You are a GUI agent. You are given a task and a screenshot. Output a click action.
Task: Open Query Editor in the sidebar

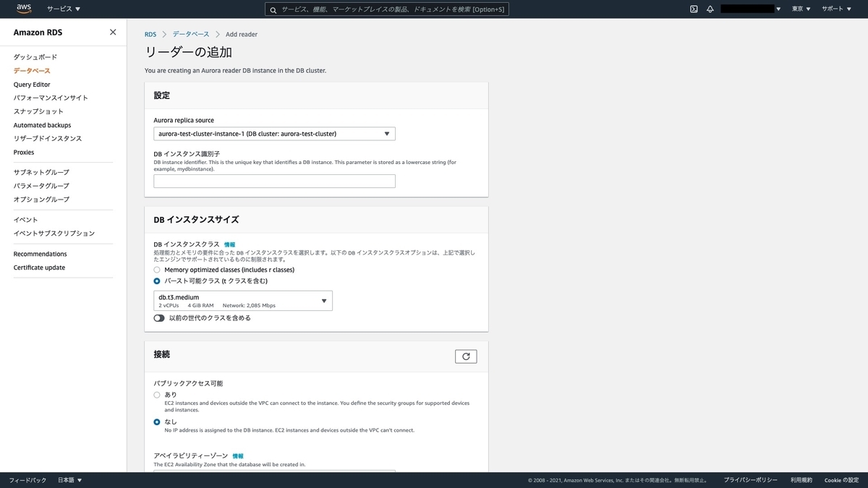(32, 85)
